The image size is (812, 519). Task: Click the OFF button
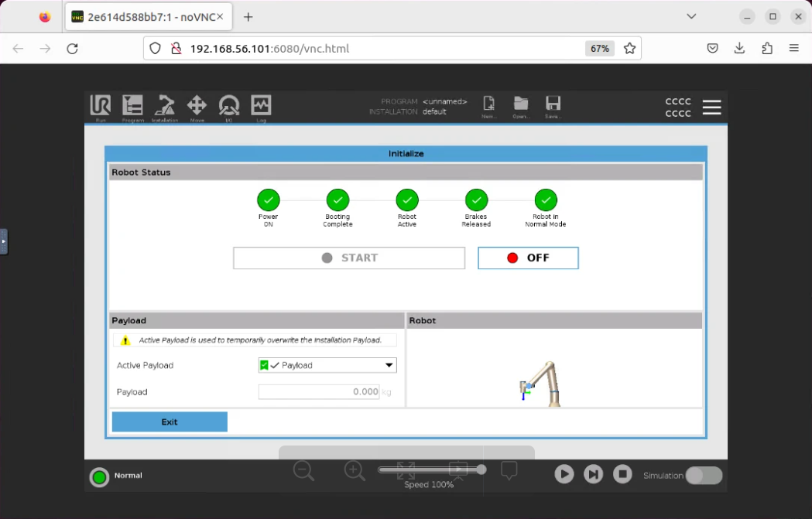[528, 258]
